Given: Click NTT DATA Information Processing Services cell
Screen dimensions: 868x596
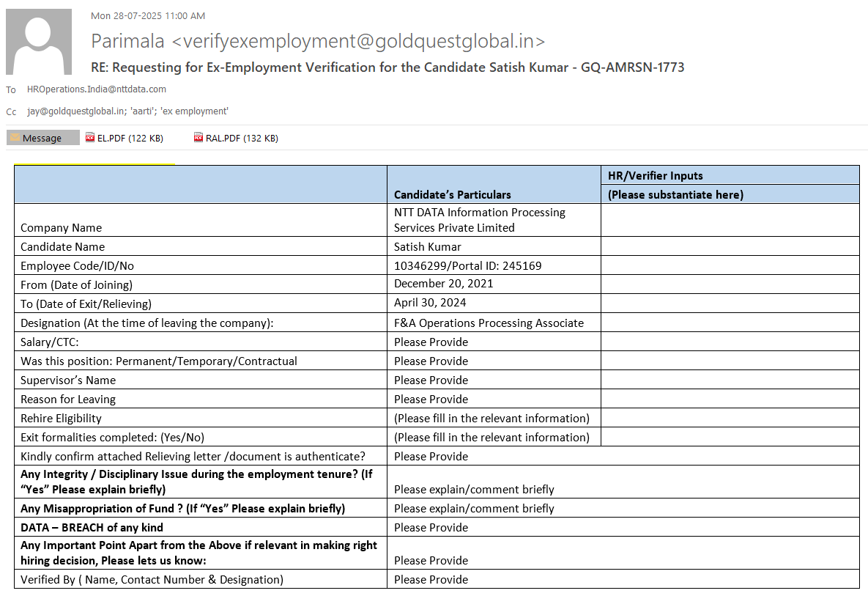Looking at the screenshot, I should point(494,220).
